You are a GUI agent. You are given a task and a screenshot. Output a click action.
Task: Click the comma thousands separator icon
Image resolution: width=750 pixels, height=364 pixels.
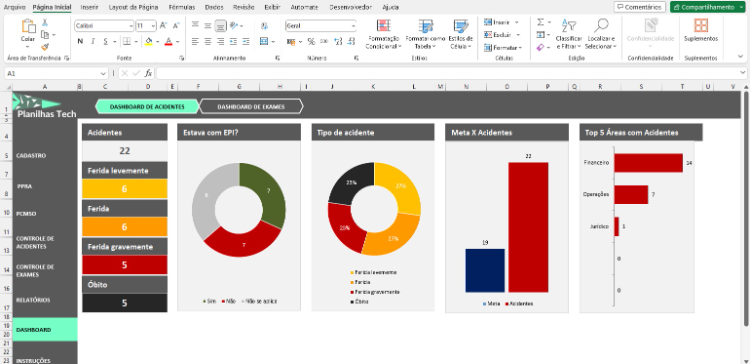point(324,42)
